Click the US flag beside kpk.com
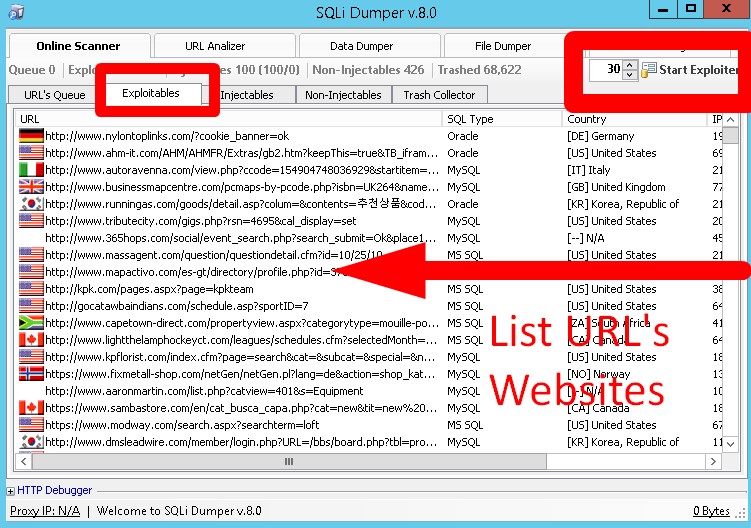The width and height of the screenshot is (751, 528). click(31, 289)
